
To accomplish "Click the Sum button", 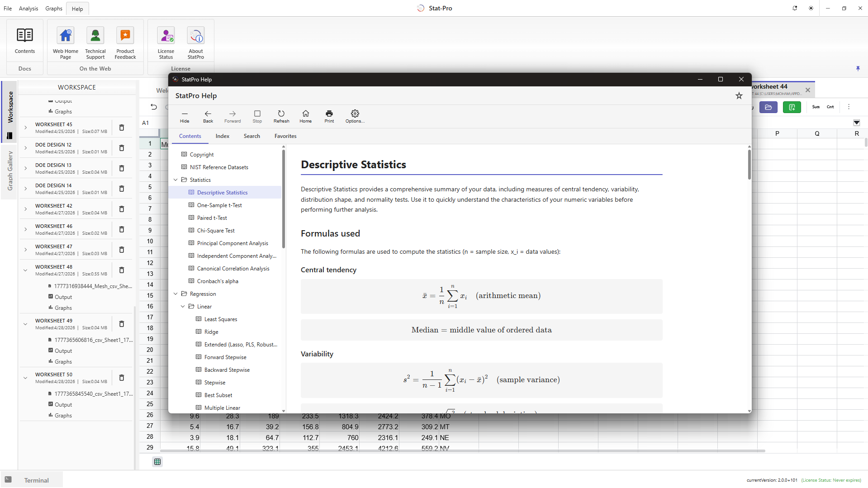I will [x=816, y=107].
